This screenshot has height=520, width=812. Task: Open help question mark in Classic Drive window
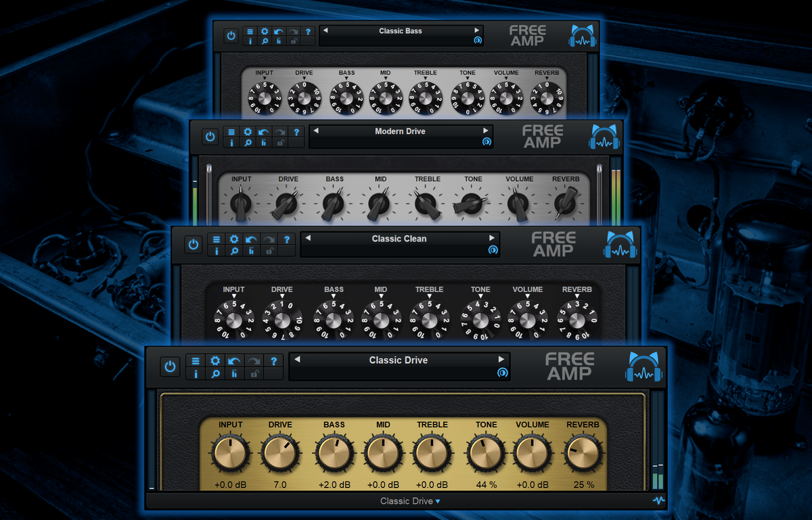coord(273,361)
